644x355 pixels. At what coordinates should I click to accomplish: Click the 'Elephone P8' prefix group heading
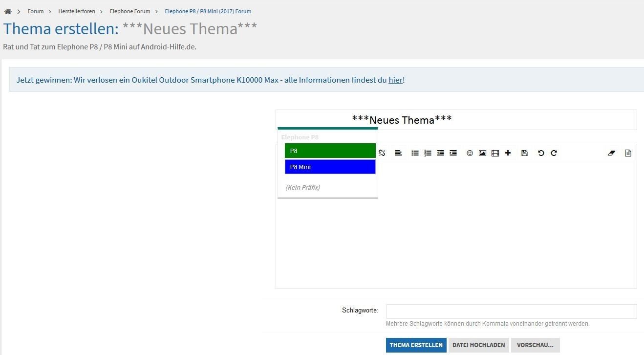(300, 137)
